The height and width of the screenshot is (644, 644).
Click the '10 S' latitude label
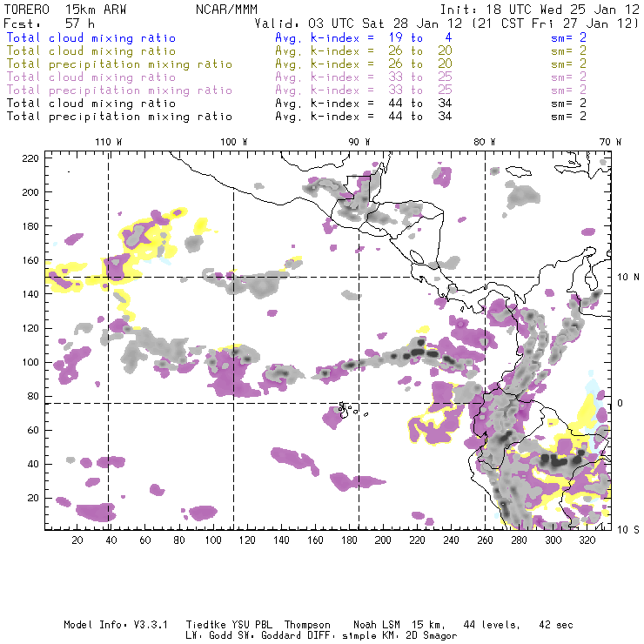pos(628,530)
